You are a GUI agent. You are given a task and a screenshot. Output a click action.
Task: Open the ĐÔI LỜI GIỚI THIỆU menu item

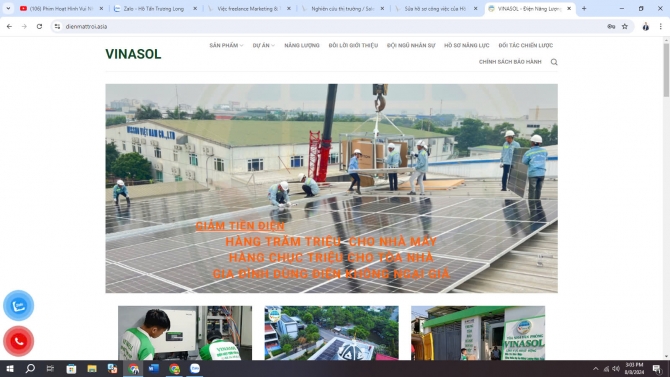(353, 45)
